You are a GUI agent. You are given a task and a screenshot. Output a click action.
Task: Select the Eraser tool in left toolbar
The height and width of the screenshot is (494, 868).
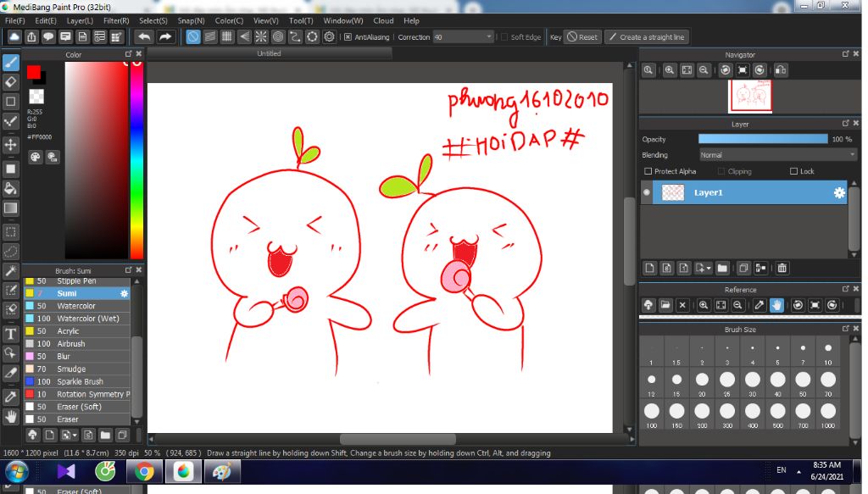pos(10,82)
